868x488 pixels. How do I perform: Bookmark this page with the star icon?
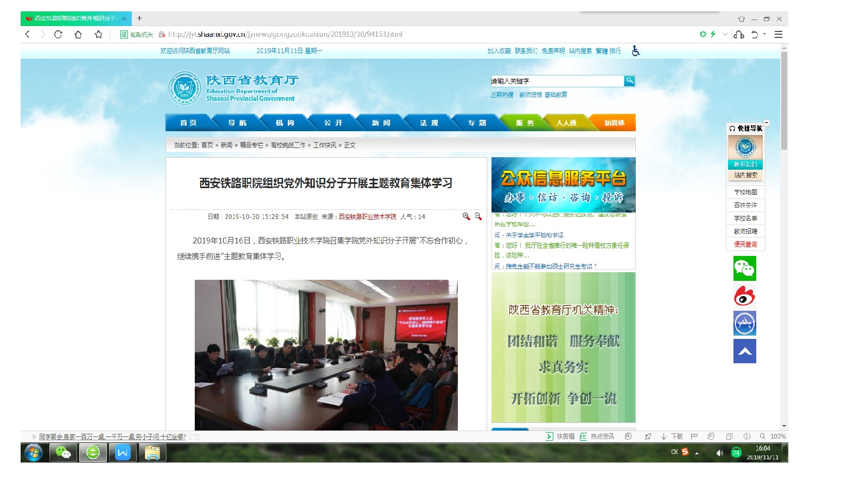tap(98, 34)
